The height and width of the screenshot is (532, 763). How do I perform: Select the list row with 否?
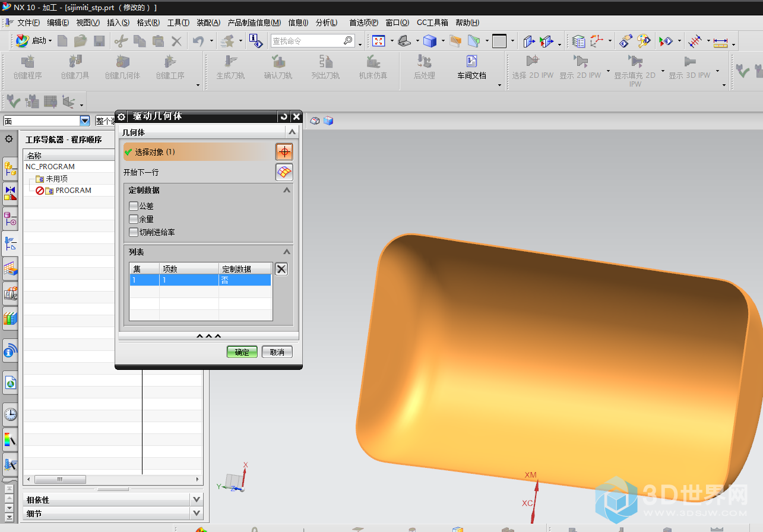point(201,280)
